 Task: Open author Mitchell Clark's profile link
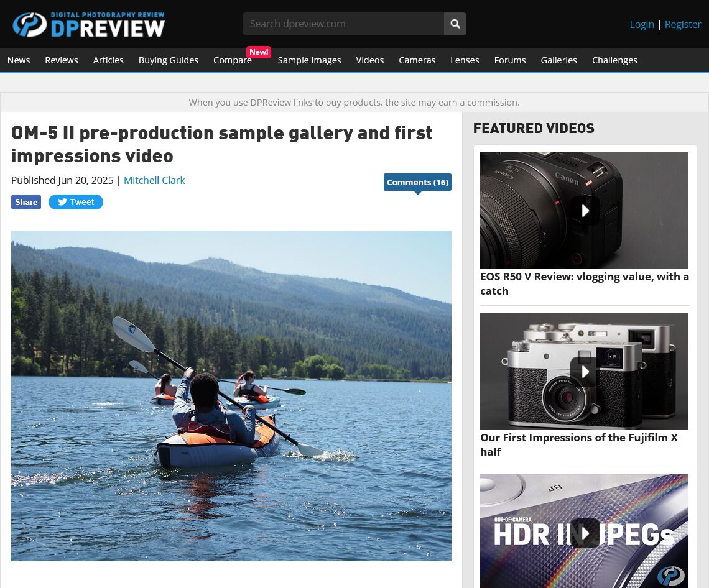click(x=154, y=180)
